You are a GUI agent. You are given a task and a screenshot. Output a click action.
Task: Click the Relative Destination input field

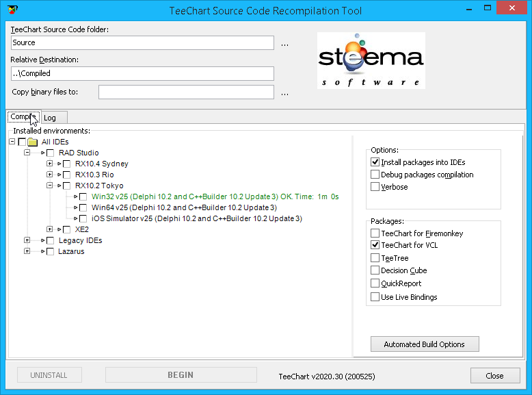[x=142, y=73]
